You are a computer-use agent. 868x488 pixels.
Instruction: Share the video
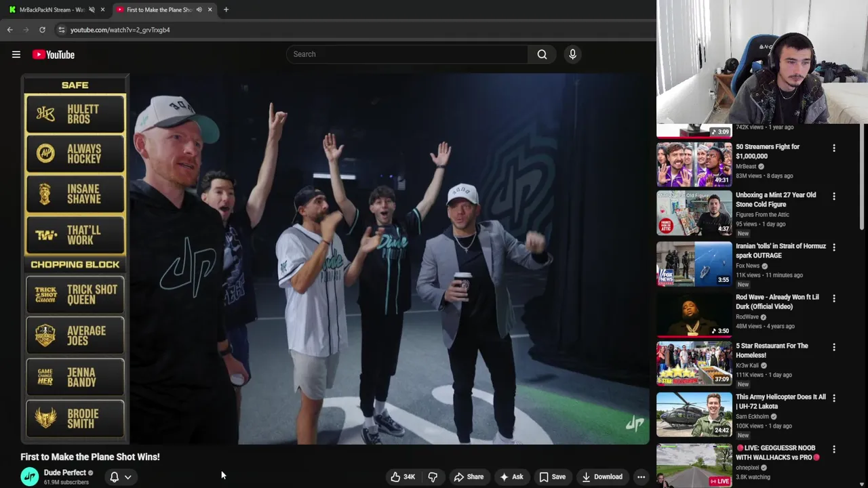(469, 477)
